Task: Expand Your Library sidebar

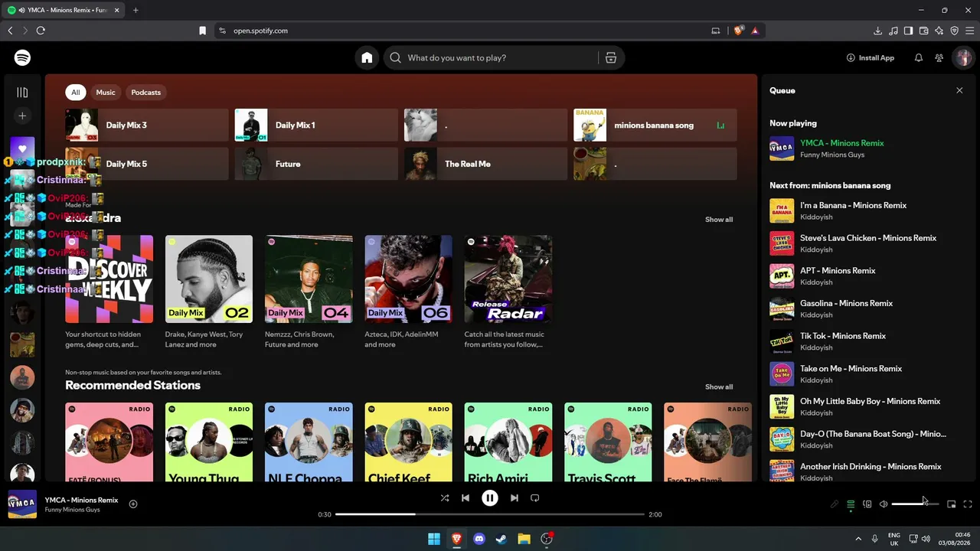Action: pos(22,93)
